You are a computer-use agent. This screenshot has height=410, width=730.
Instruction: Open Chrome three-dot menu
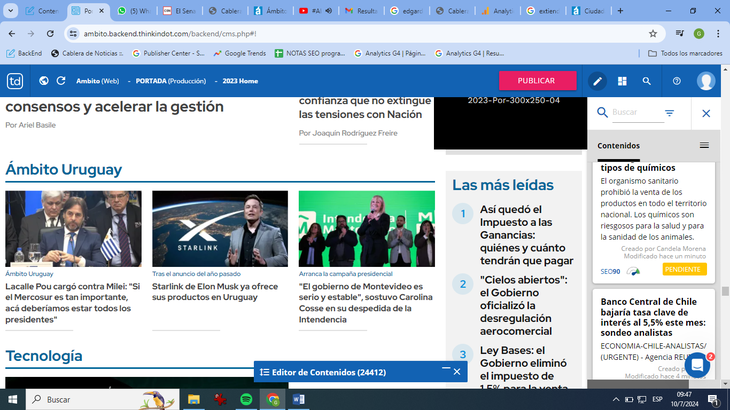(x=718, y=34)
